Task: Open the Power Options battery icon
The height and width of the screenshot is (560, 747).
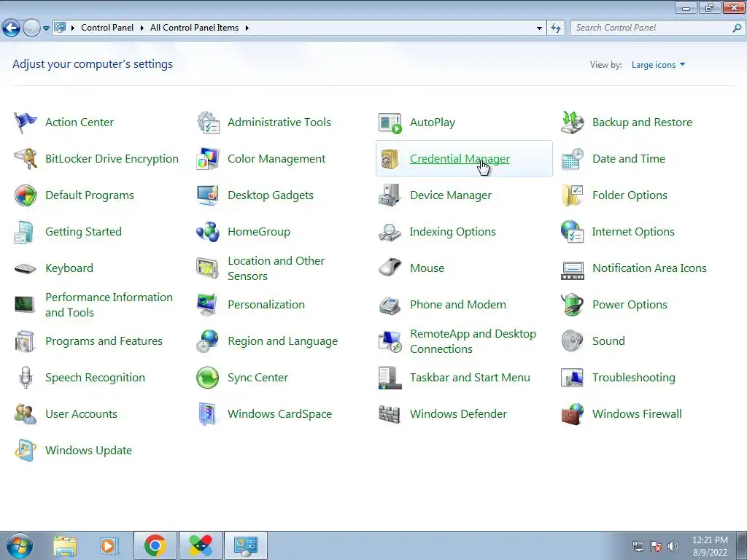Action: 573,305
